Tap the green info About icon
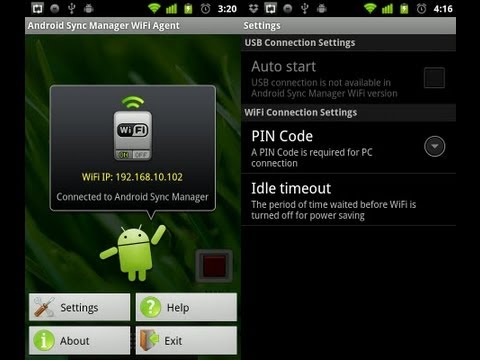 (44, 340)
